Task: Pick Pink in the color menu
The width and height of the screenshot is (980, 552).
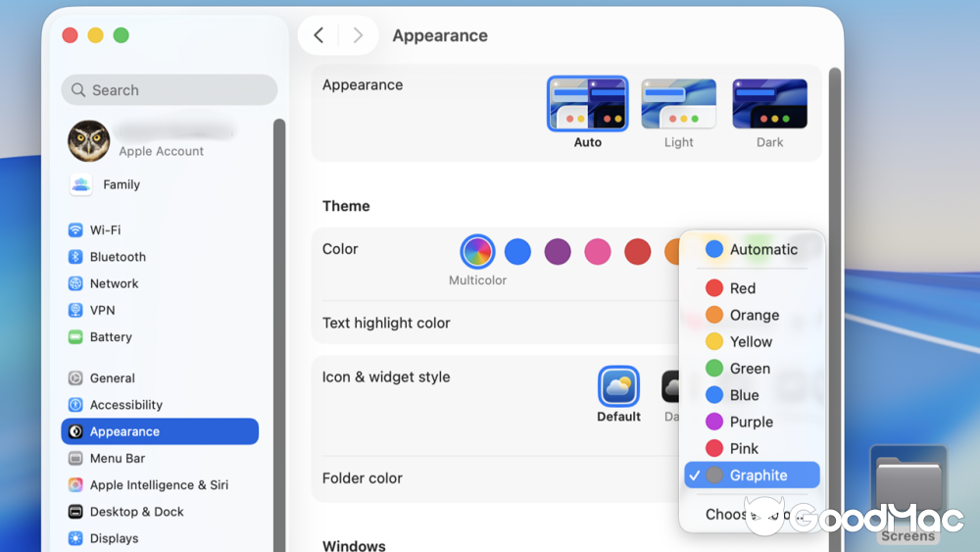Action: 752,449
